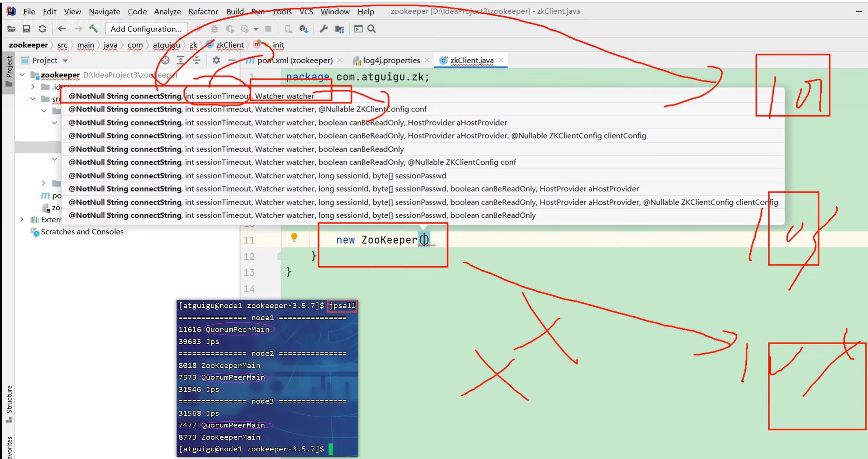Close the pom.xml editor tab
The width and height of the screenshot is (868, 459).
tap(339, 60)
